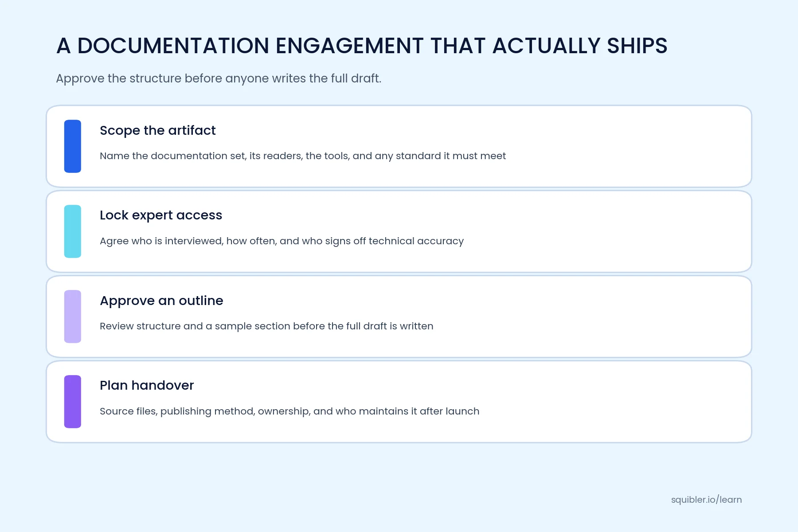Click the purple bar beside Plan handover
This screenshot has height=532, width=798.
point(73,402)
